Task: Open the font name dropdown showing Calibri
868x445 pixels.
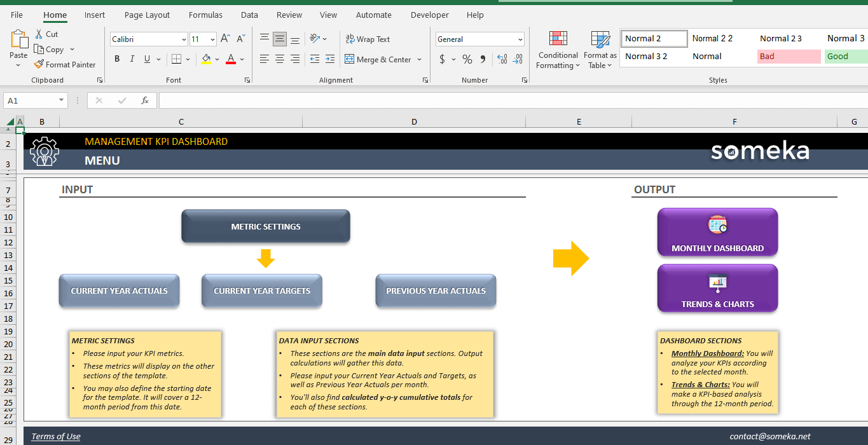Action: point(184,39)
